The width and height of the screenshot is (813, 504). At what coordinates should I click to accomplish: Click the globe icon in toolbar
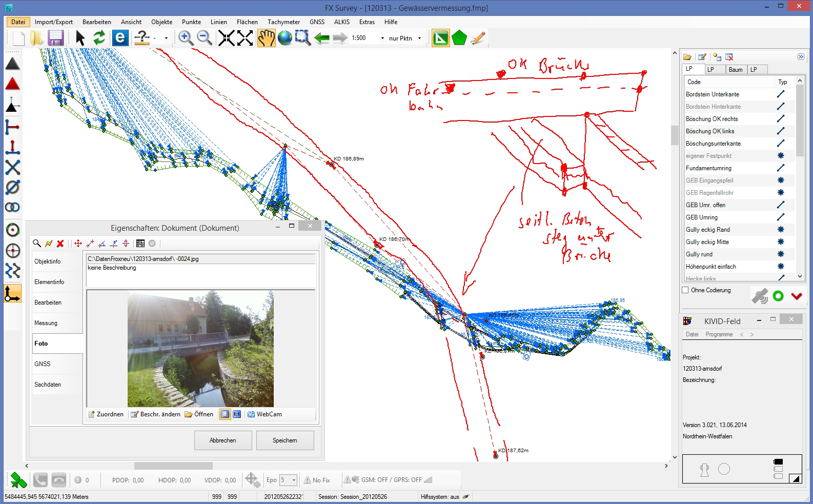coord(284,38)
